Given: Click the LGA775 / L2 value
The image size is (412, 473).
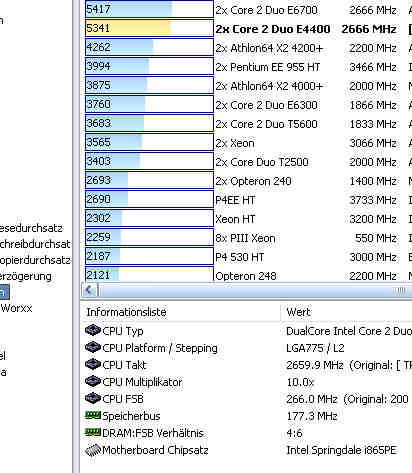Looking at the screenshot, I should (x=315, y=348).
